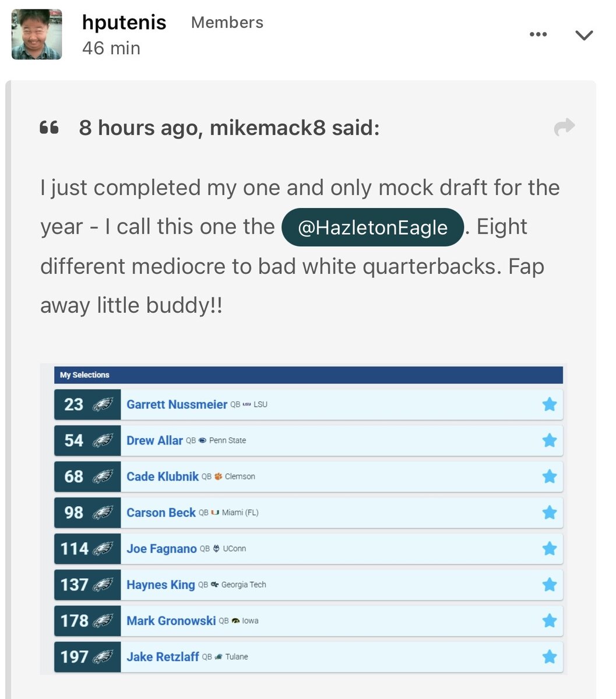Expand the post chevron dropdown arrow

[x=584, y=36]
